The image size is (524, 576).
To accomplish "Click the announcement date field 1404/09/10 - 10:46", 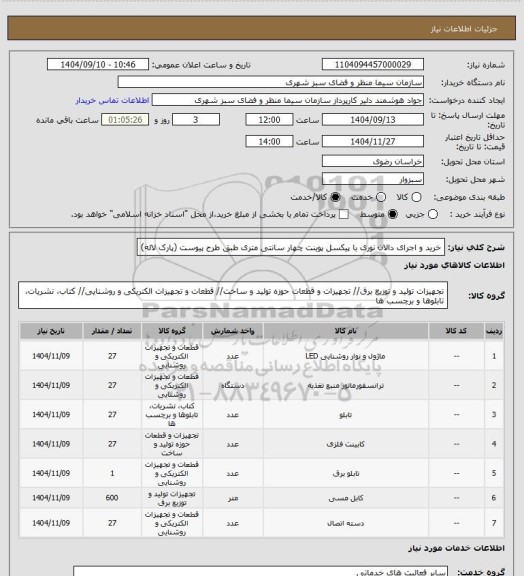I will click(x=98, y=65).
